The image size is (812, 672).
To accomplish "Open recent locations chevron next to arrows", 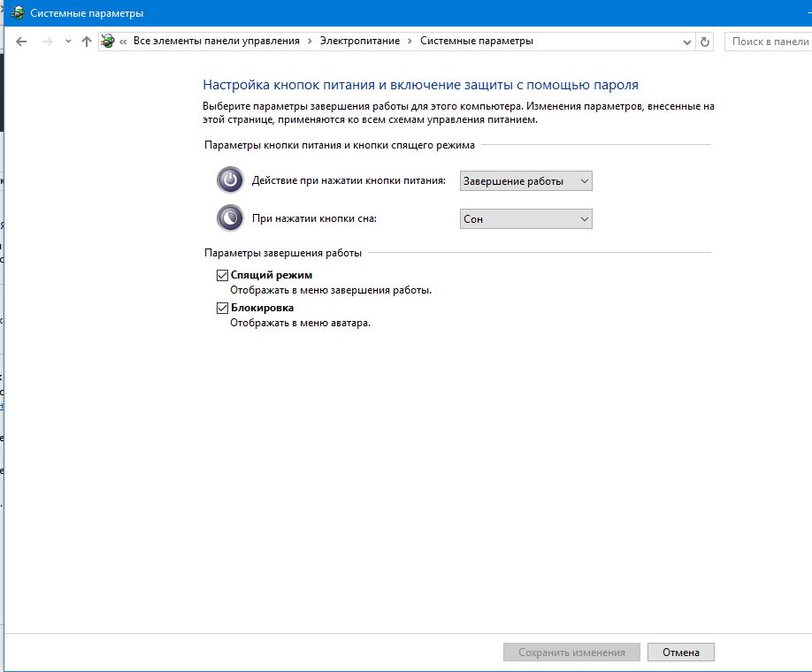I will [68, 42].
